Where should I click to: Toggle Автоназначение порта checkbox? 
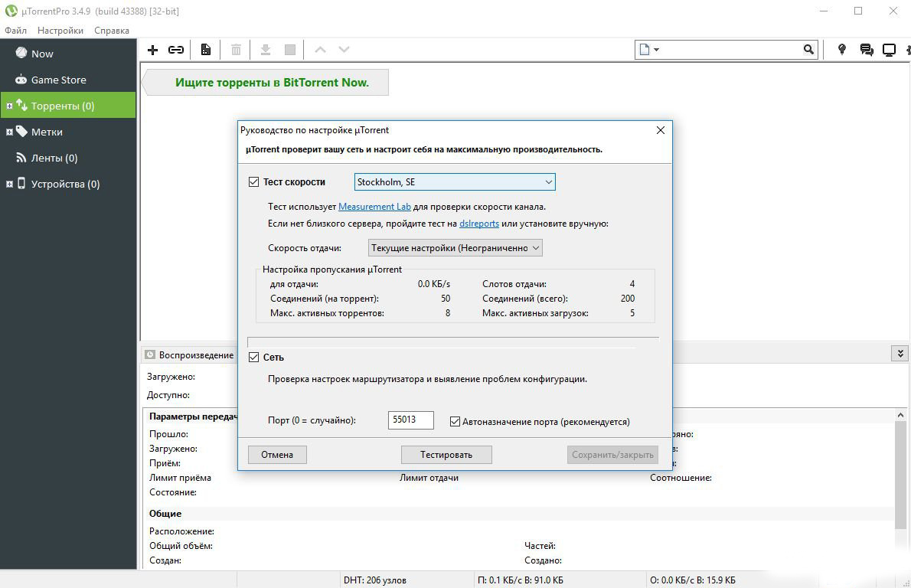pyautogui.click(x=455, y=422)
